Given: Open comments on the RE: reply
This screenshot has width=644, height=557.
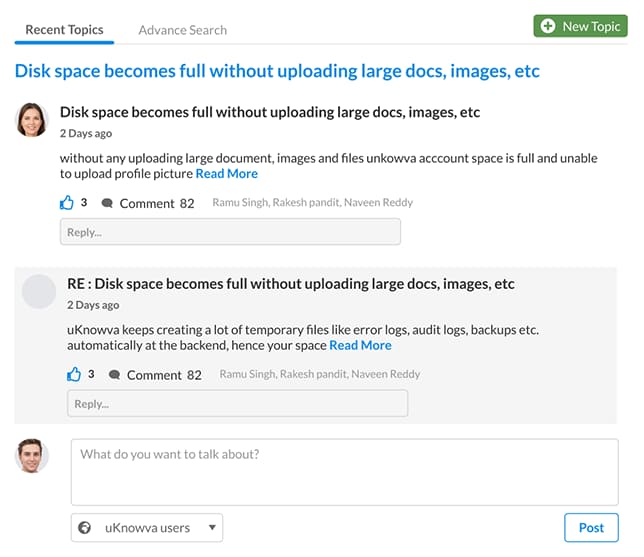Looking at the screenshot, I should (155, 375).
